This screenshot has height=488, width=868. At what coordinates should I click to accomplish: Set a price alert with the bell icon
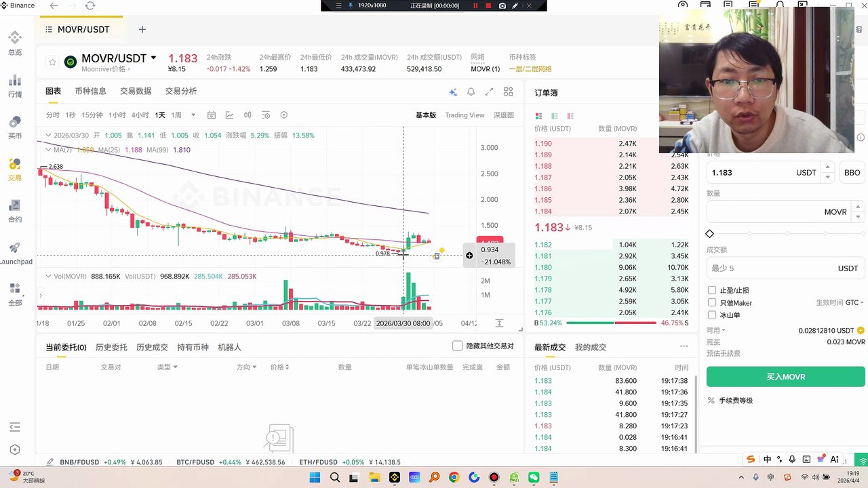click(471, 92)
